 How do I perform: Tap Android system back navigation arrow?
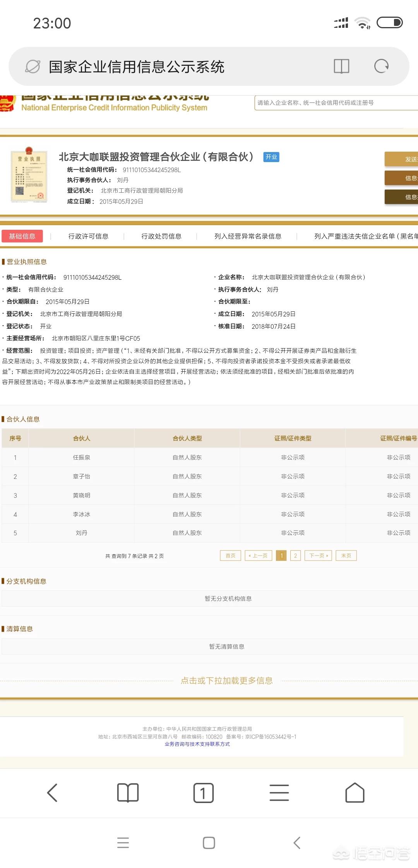point(297,842)
